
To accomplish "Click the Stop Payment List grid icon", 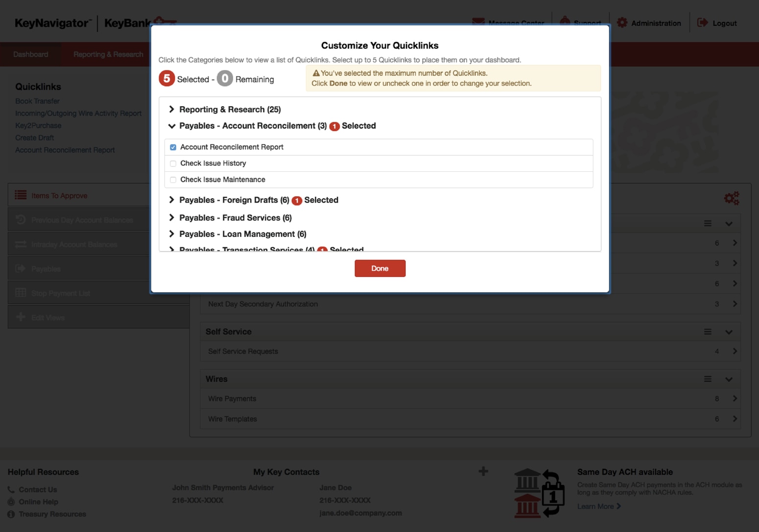I will coord(21,293).
